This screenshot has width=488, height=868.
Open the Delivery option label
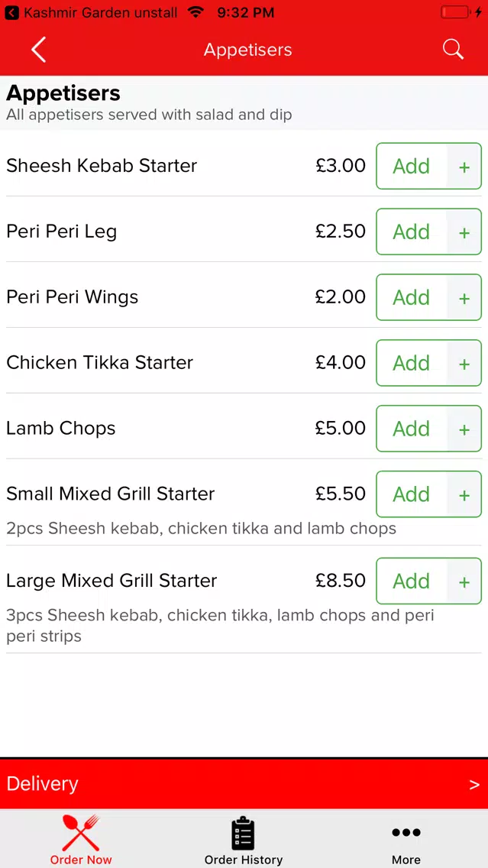point(43,784)
